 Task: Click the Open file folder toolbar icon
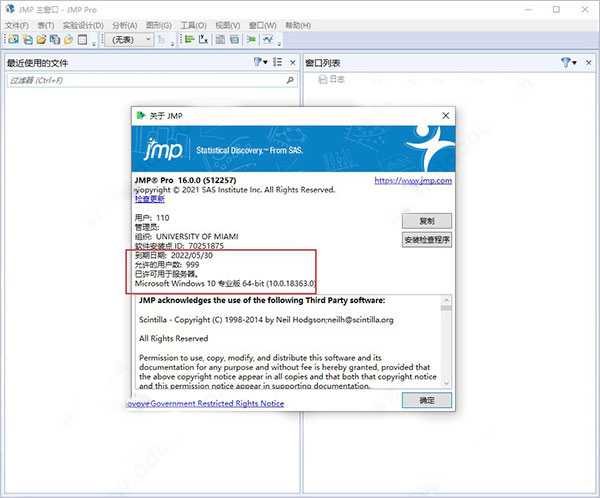[x=41, y=39]
